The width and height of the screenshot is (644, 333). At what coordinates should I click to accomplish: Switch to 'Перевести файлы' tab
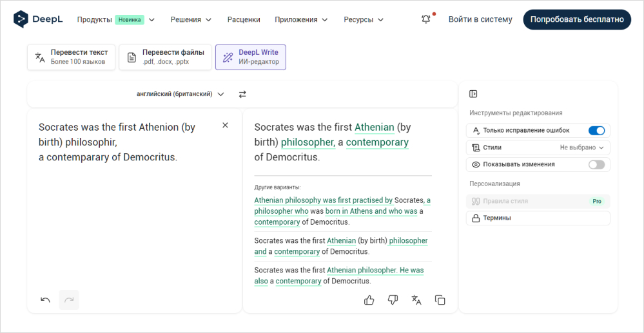point(166,57)
